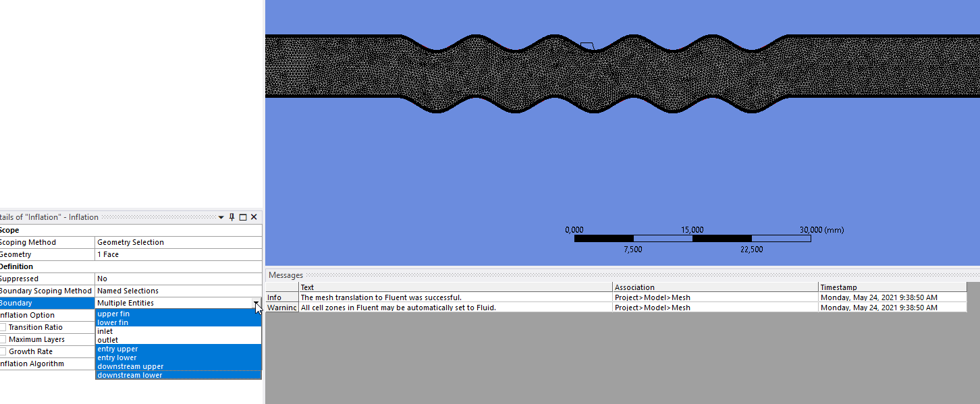Viewport: 980px width, 404px height.
Task: Collapse the Boundary dropdown arrow
Action: point(256,304)
